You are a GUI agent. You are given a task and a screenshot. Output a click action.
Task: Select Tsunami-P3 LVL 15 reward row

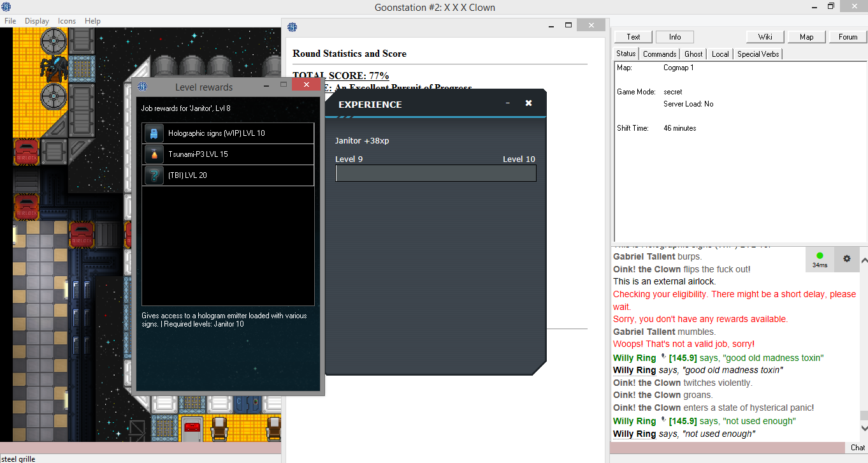click(x=228, y=154)
